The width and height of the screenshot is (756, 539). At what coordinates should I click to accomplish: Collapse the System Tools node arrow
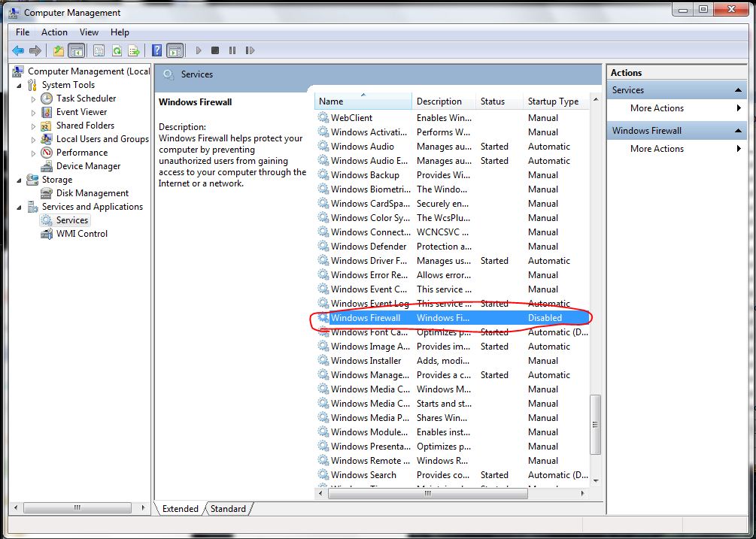[x=20, y=85]
